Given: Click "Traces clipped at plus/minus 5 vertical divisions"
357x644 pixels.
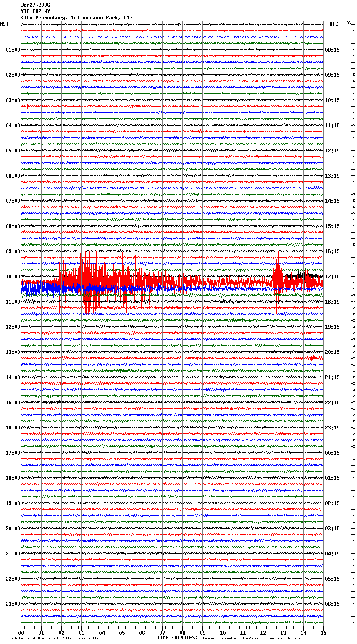Looking at the screenshot, I should pyautogui.click(x=254, y=638).
